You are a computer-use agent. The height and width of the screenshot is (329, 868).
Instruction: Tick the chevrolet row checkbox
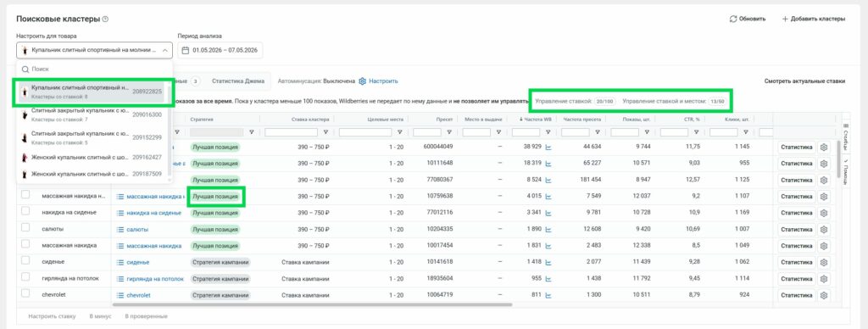(x=25, y=294)
